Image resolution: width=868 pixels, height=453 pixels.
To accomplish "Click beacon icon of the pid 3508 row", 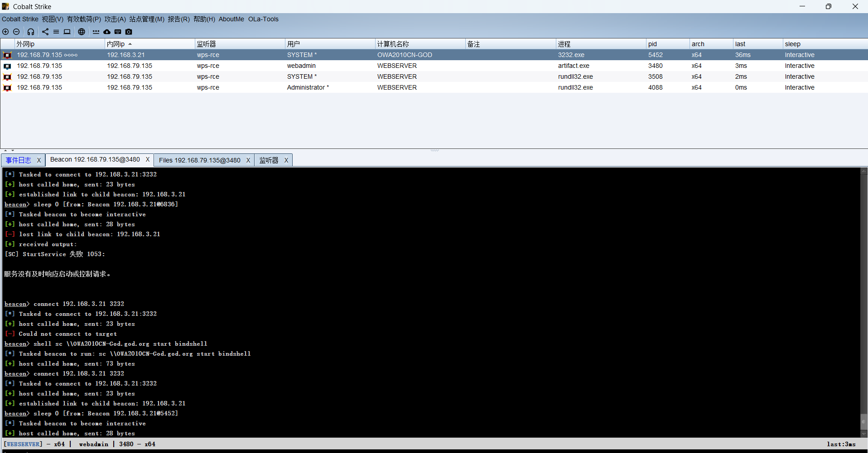I will pyautogui.click(x=7, y=77).
